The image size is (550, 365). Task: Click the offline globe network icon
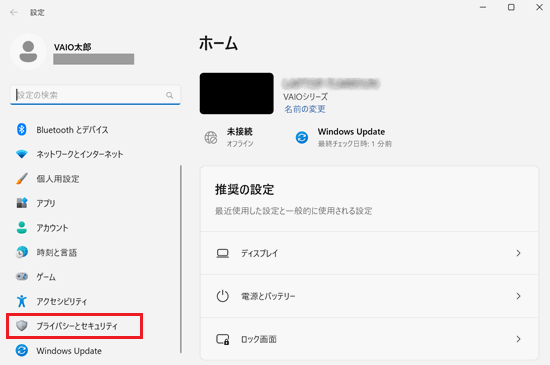point(211,137)
